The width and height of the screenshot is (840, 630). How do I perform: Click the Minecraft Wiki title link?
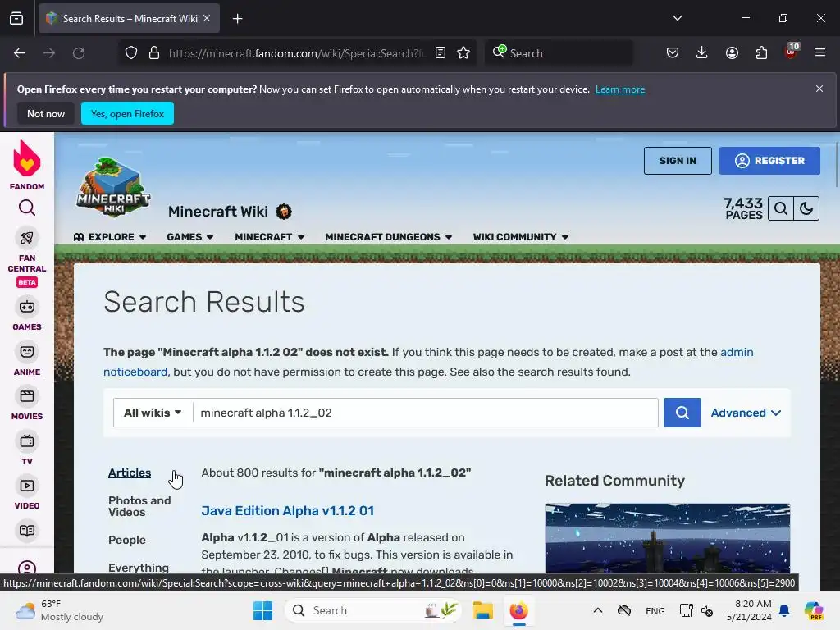pyautogui.click(x=218, y=212)
